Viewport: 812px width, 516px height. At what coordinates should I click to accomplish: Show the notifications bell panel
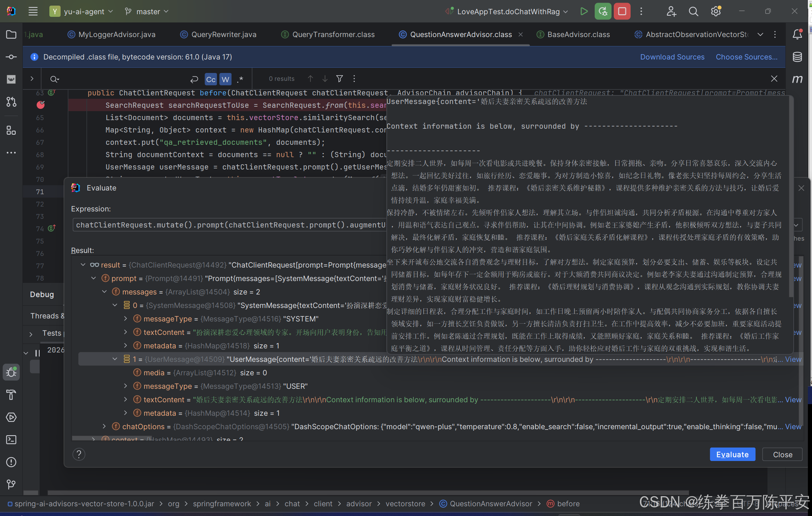click(797, 34)
